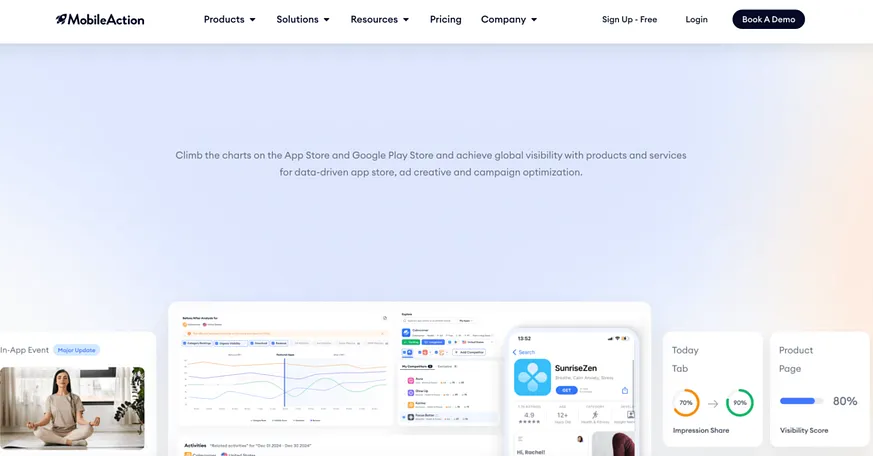
Task: Click the Visibility Score label
Action: pyautogui.click(x=804, y=430)
